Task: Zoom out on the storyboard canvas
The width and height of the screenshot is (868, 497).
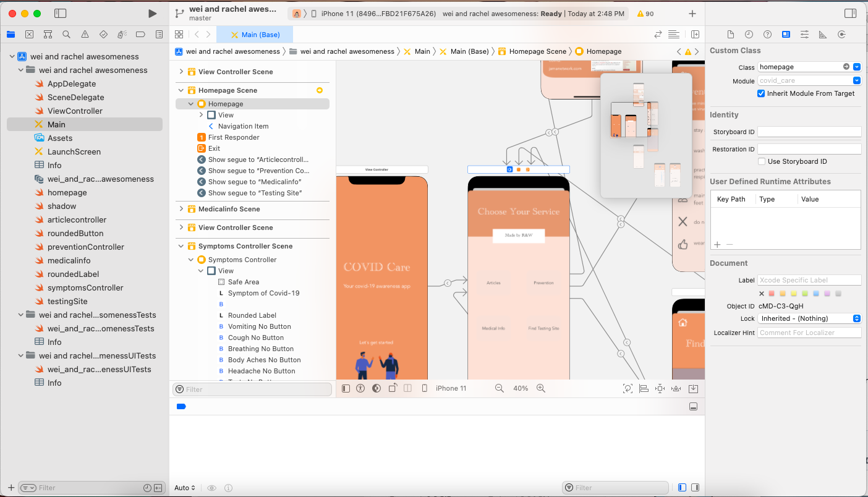Action: [500, 388]
